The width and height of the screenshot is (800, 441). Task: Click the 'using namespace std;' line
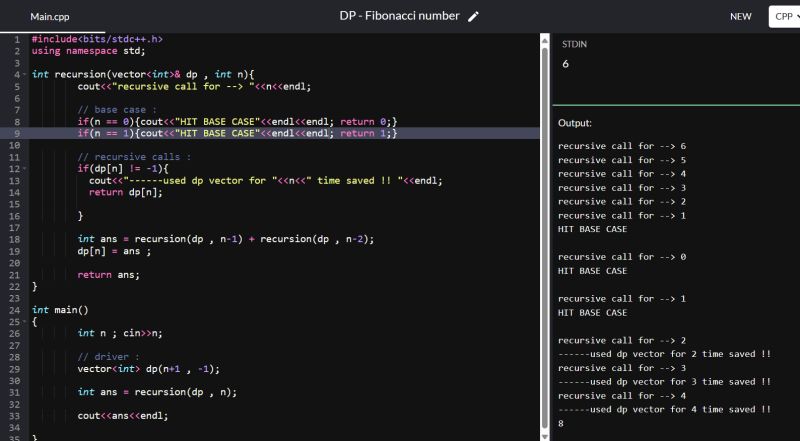[x=88, y=51]
